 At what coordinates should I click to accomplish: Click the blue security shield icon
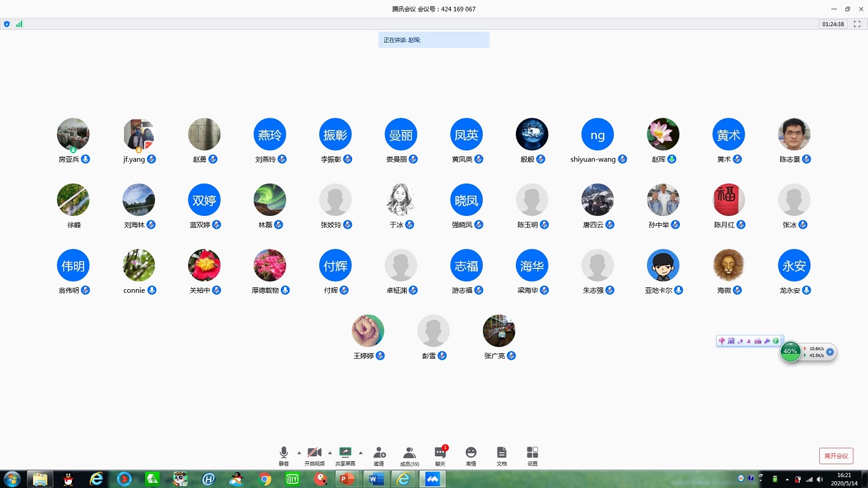7,24
